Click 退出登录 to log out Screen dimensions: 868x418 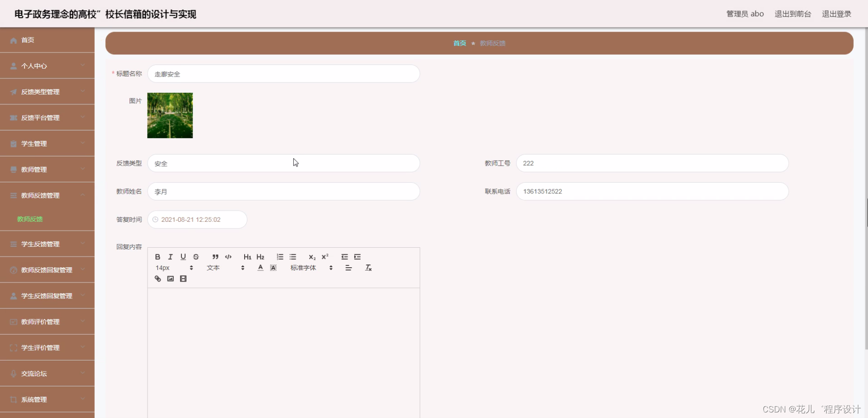pyautogui.click(x=836, y=14)
